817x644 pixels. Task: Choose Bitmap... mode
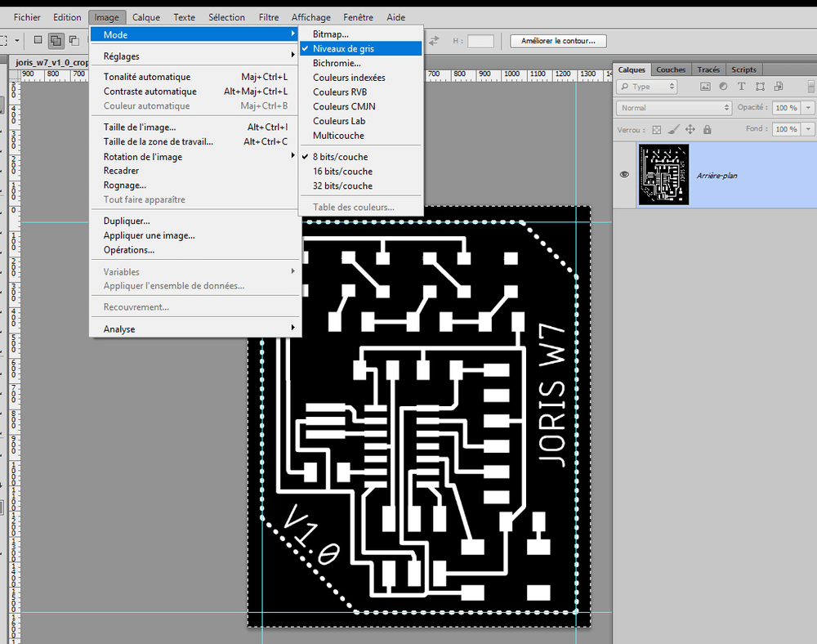point(360,34)
